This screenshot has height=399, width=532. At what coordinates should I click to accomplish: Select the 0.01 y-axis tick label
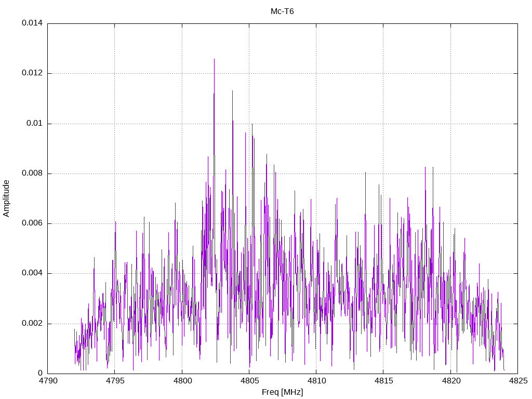click(x=35, y=123)
